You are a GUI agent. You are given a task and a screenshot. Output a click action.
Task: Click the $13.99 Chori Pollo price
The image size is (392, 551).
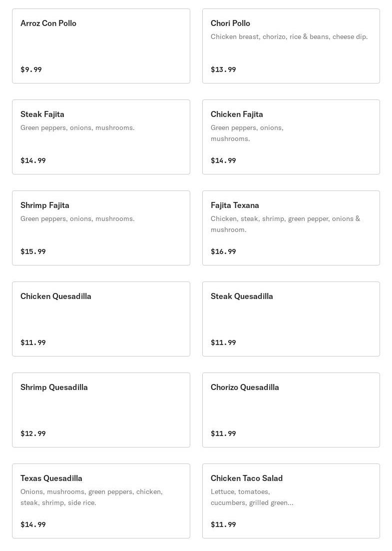pos(223,69)
